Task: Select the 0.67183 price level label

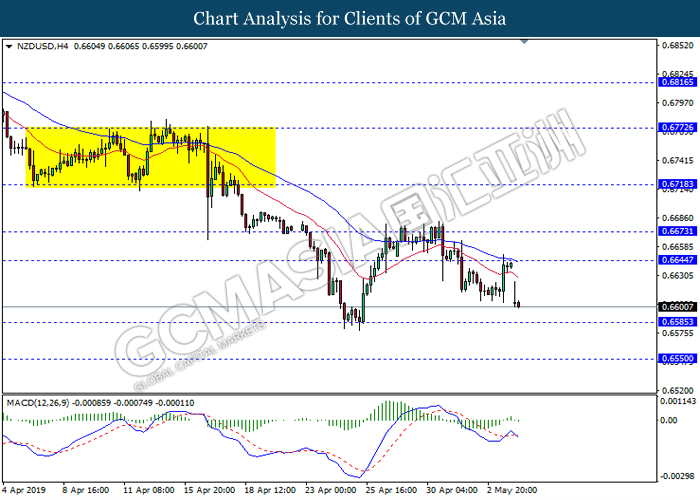Action: click(677, 184)
